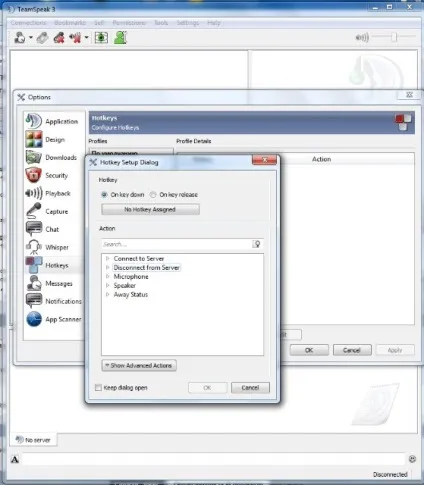Select the Disconnect from Server tree label

146,268
